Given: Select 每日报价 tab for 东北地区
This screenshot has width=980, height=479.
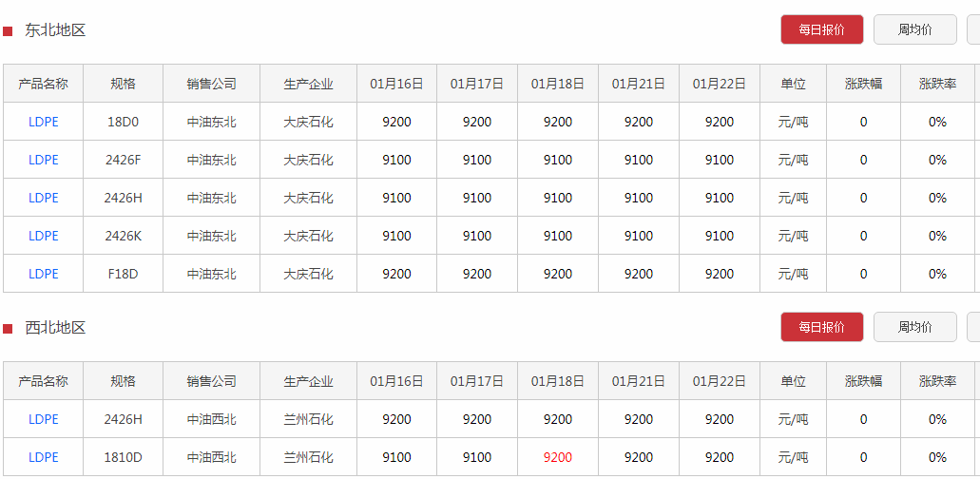Looking at the screenshot, I should (822, 29).
